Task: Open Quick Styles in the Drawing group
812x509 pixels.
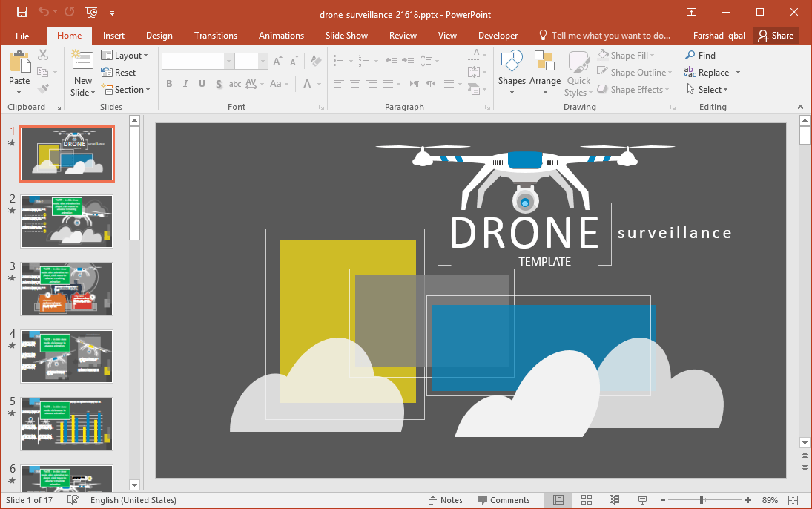Action: [x=578, y=72]
